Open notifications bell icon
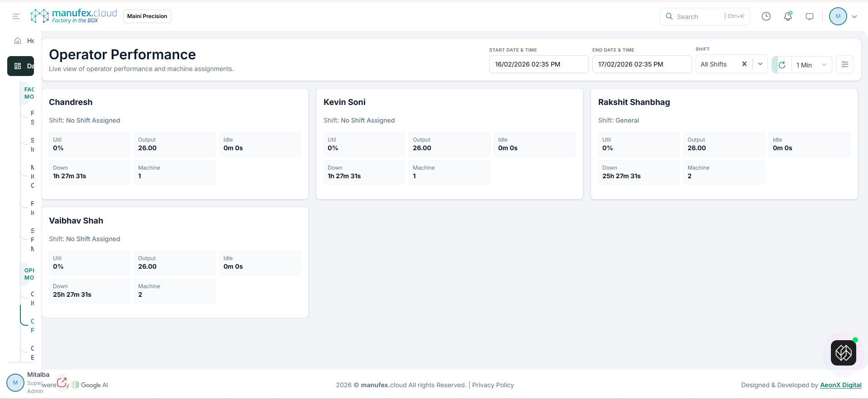This screenshot has width=868, height=399. click(788, 16)
